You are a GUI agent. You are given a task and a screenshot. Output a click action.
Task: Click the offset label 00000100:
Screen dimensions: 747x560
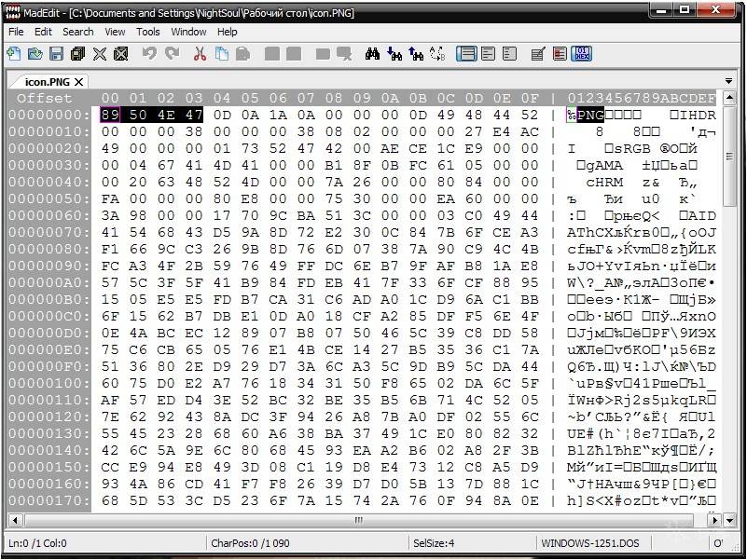pyautogui.click(x=49, y=383)
